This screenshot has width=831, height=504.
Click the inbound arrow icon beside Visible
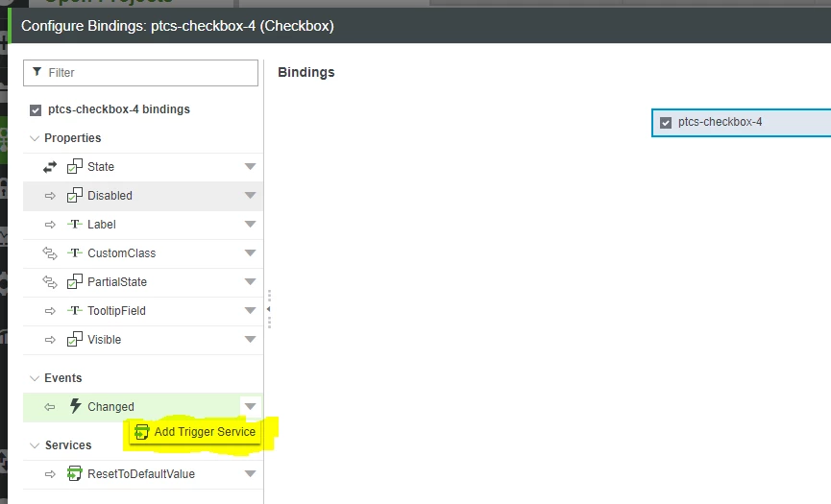pos(50,340)
